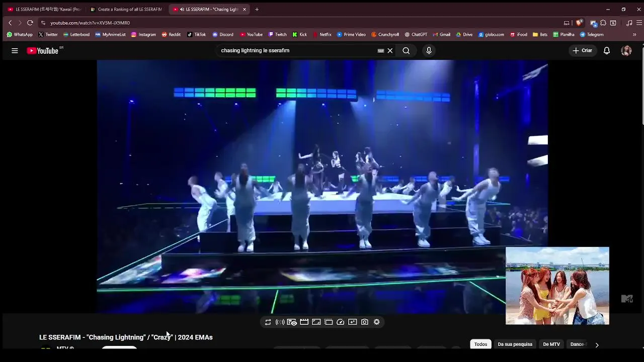This screenshot has height=362, width=644.
Task: Open the browser sidebar panel icon
Action: click(x=613, y=23)
